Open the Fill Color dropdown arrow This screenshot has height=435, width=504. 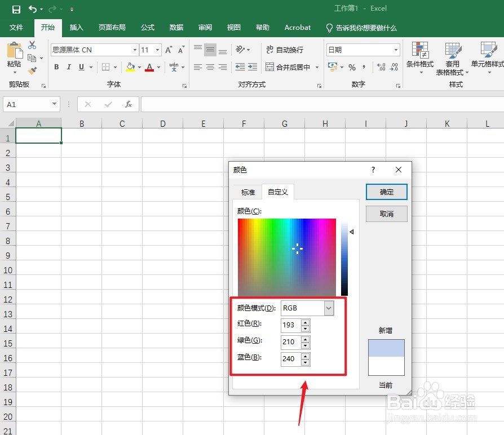pos(139,67)
